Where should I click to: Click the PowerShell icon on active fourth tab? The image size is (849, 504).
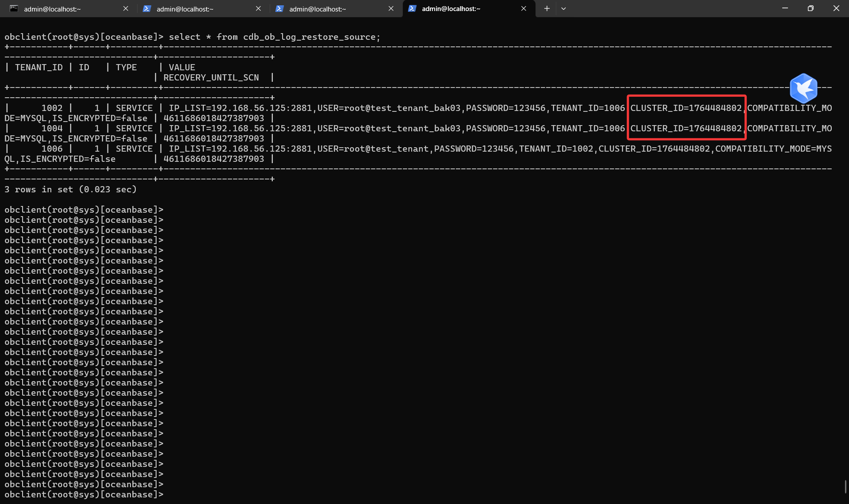pyautogui.click(x=412, y=8)
